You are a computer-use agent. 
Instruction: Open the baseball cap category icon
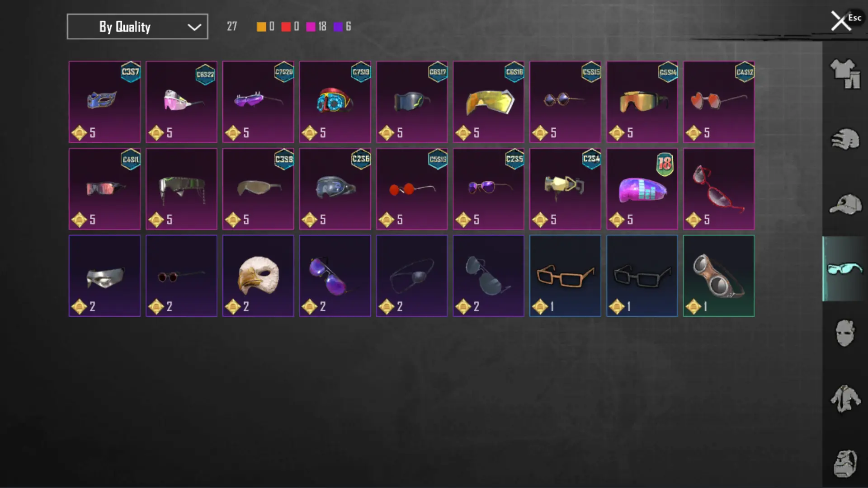click(845, 204)
